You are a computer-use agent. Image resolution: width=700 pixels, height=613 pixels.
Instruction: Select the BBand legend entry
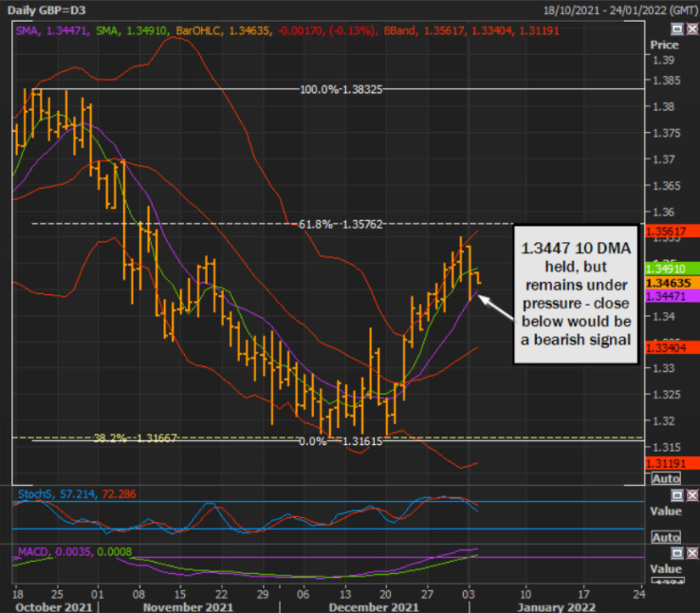point(471,30)
